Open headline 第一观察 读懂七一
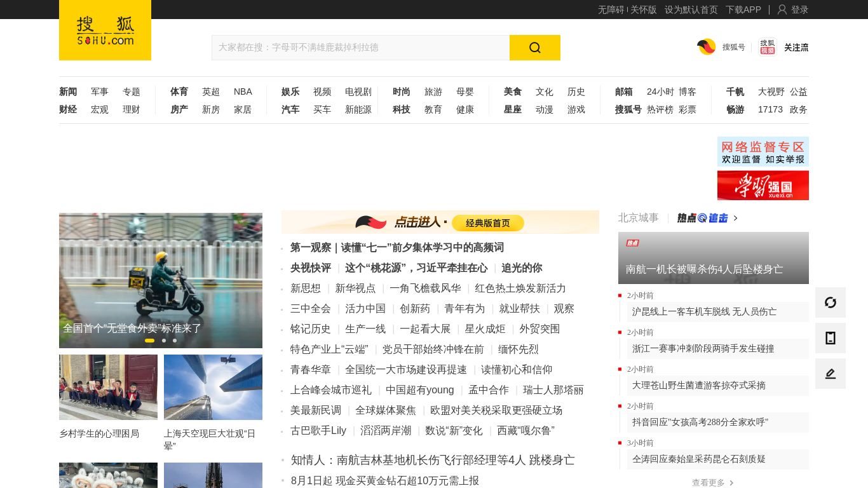This screenshot has height=488, width=868. point(397,247)
